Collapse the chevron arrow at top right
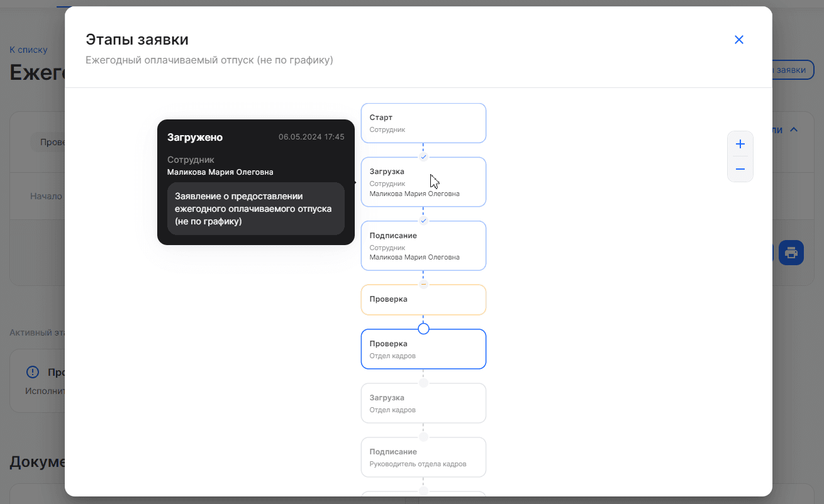This screenshot has width=824, height=504. tap(794, 129)
